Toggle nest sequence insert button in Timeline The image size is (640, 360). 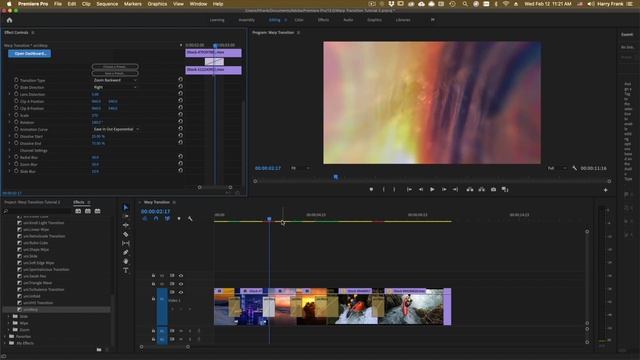tap(144, 219)
